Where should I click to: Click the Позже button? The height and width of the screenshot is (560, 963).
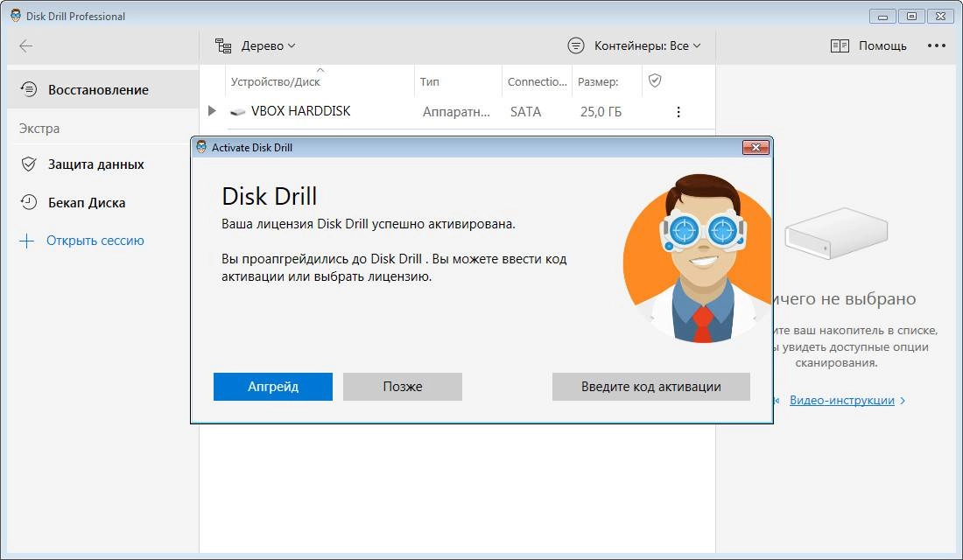[x=403, y=387]
